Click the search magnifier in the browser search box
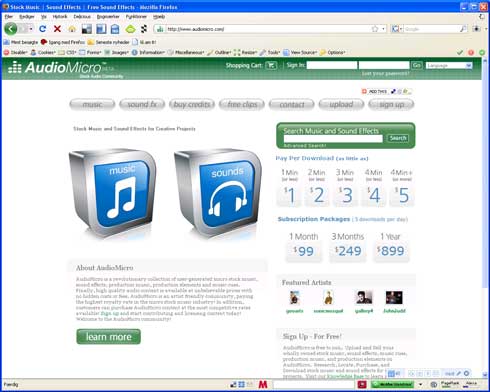Image resolution: width=490 pixels, height=392 pixels. (x=463, y=29)
